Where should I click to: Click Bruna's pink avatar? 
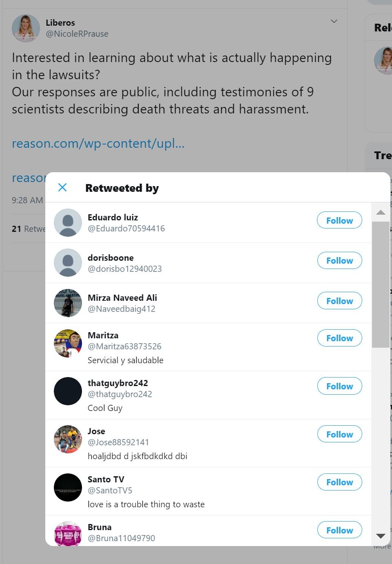(68, 534)
